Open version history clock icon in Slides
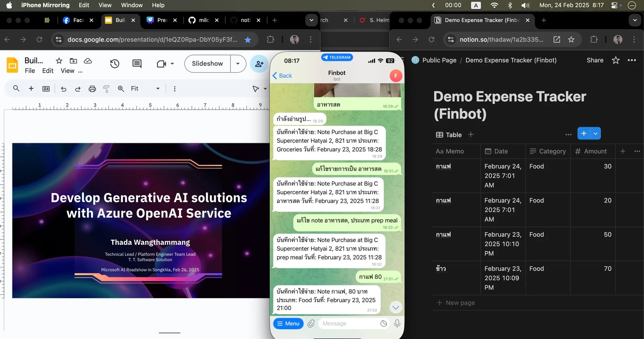 (114, 64)
